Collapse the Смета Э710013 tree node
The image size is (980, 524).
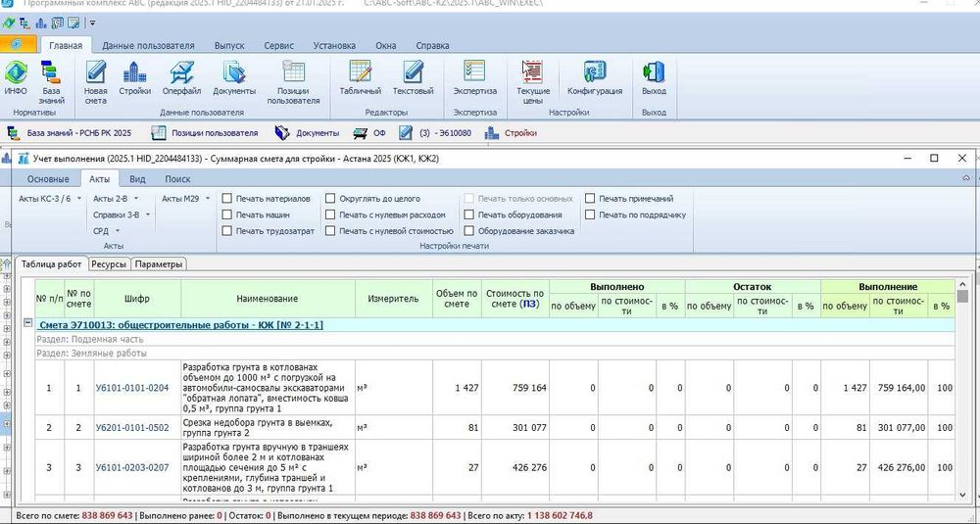27,324
